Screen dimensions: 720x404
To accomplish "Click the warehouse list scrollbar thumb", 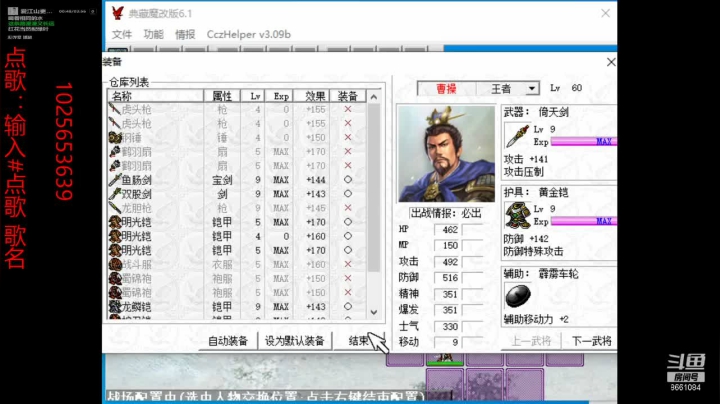I will click(374, 187).
